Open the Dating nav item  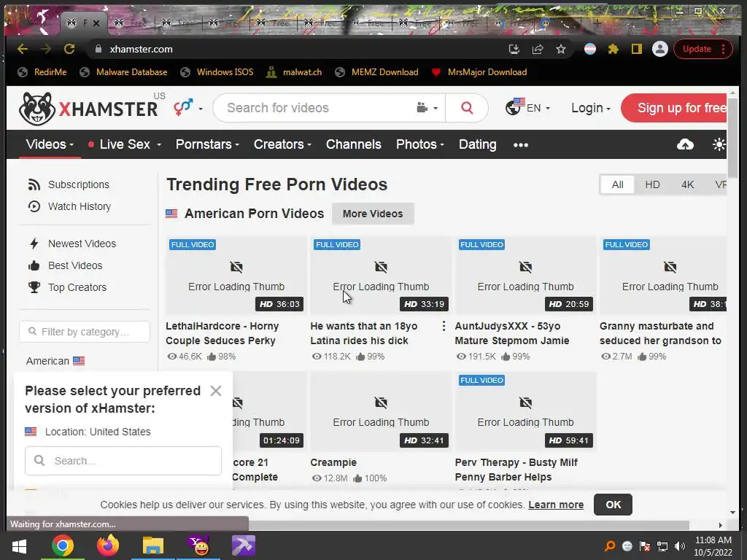point(477,144)
